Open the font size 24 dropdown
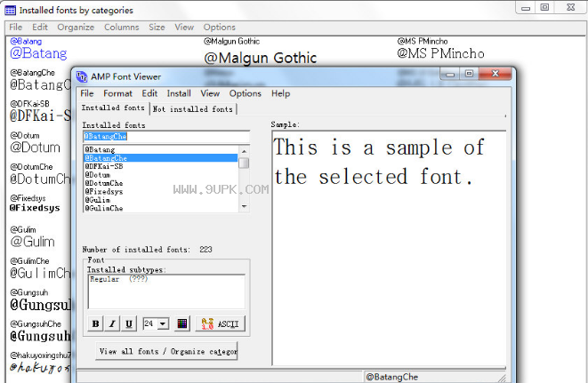This screenshot has width=588, height=383. pos(163,323)
